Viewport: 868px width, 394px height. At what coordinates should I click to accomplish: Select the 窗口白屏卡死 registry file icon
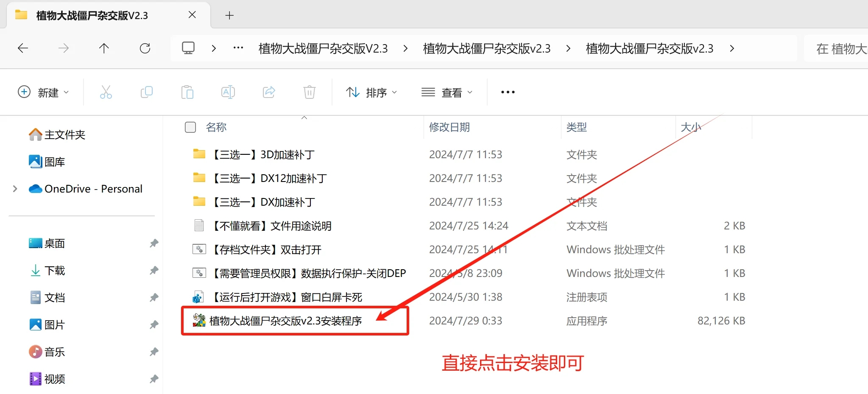198,297
